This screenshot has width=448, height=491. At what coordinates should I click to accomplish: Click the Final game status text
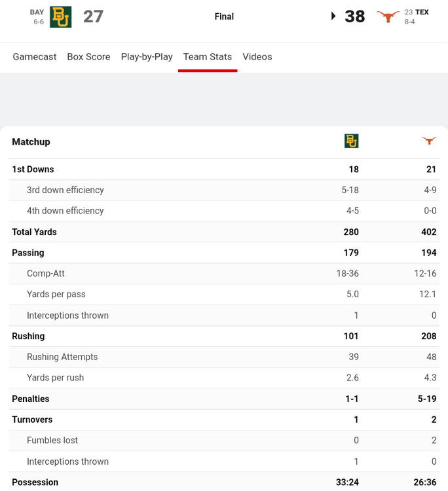click(224, 16)
